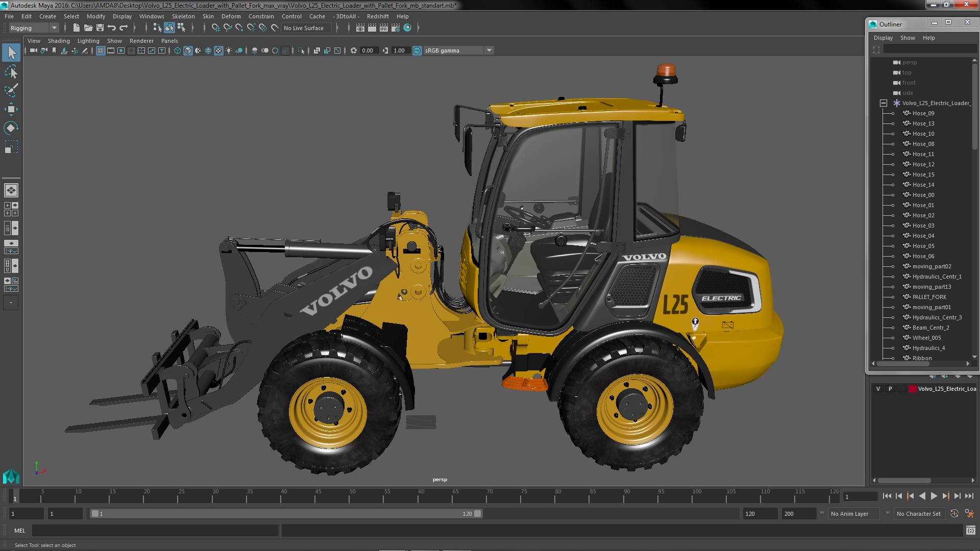Toggle isolate select in viewport
The height and width of the screenshot is (551, 980).
[301, 51]
